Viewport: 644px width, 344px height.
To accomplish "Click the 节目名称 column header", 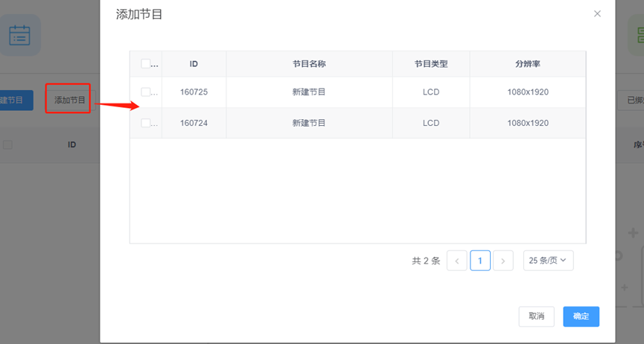I will (x=309, y=64).
